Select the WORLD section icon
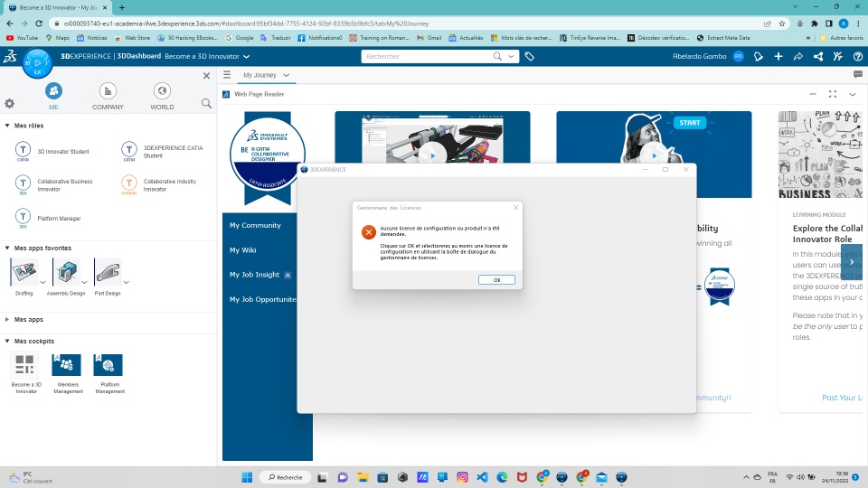Image resolution: width=868 pixels, height=488 pixels. (x=162, y=90)
